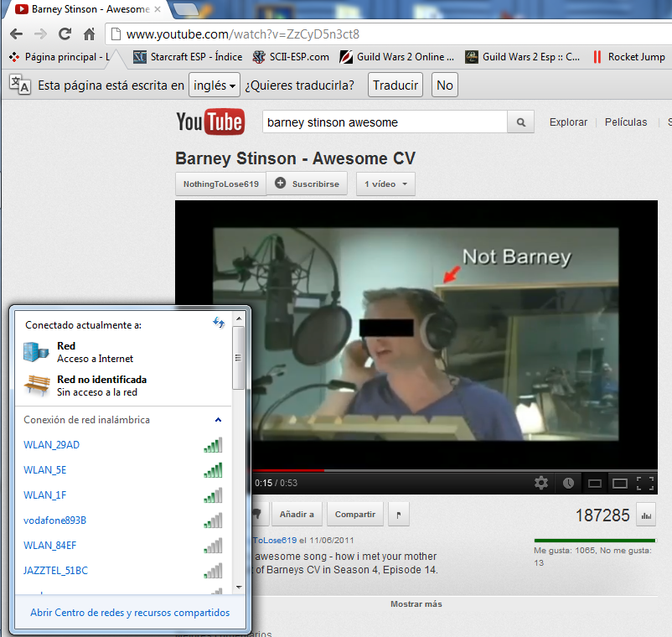672x637 pixels.
Task: Click the Red no identificada bench icon
Action: tap(36, 386)
